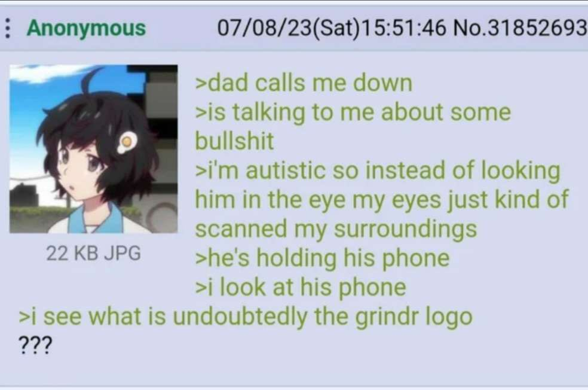Open the anime girl image thumbnail
This screenshot has width=588, height=390.
coord(93,149)
